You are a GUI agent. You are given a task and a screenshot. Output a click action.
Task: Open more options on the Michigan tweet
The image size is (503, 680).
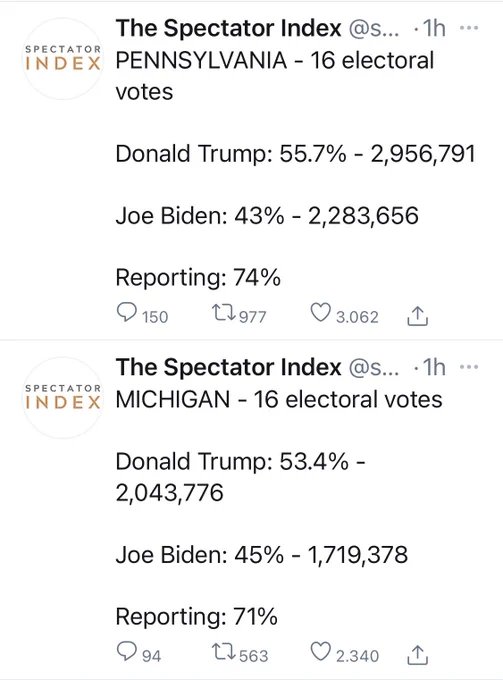coord(469,367)
